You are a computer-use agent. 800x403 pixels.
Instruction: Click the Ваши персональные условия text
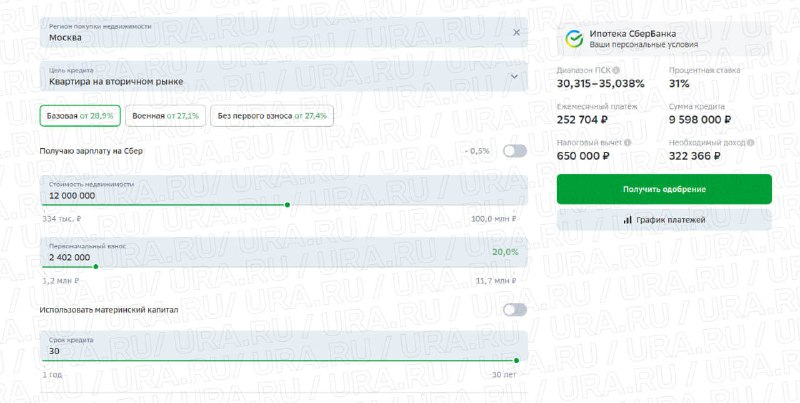click(x=644, y=45)
